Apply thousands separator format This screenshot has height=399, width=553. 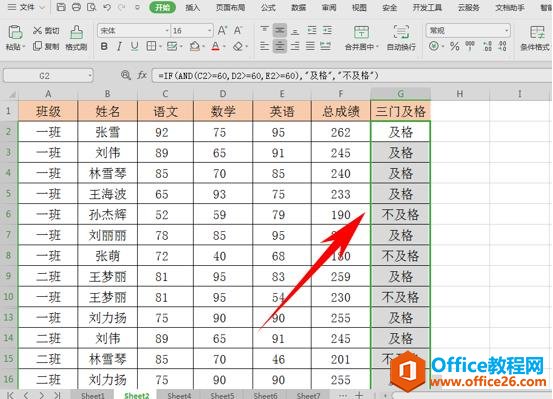pyautogui.click(x=470, y=46)
